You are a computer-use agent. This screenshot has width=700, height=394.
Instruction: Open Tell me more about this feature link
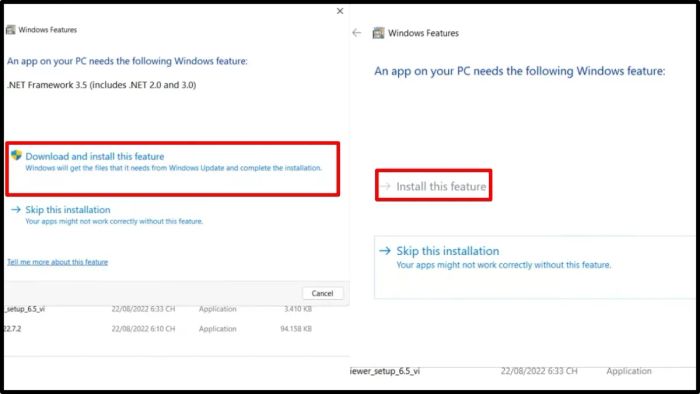(58, 262)
